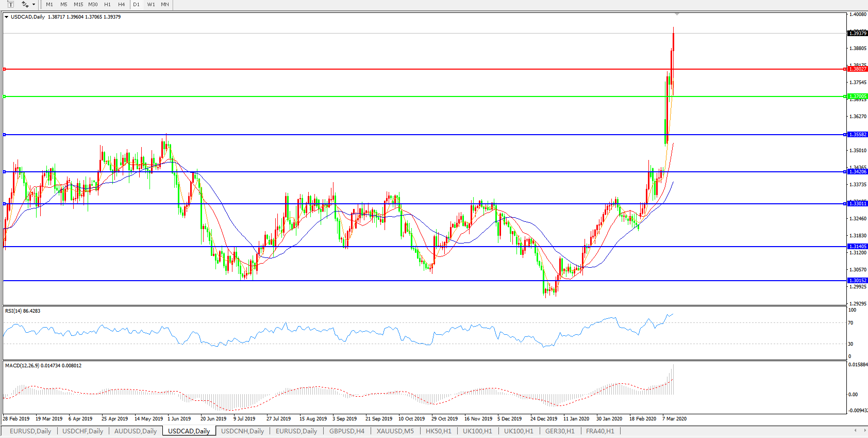Enable the H4 timeframe button
This screenshot has width=868, height=438.
121,5
